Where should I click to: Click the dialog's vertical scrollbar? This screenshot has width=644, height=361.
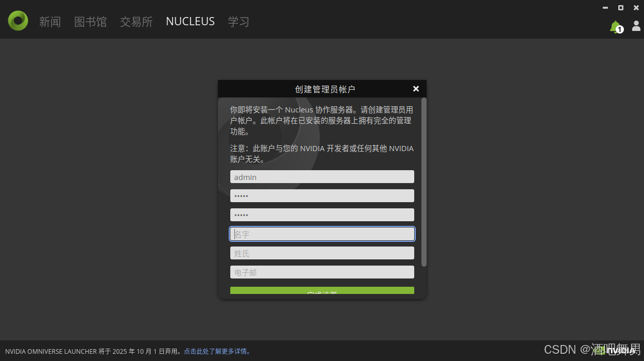[424, 182]
